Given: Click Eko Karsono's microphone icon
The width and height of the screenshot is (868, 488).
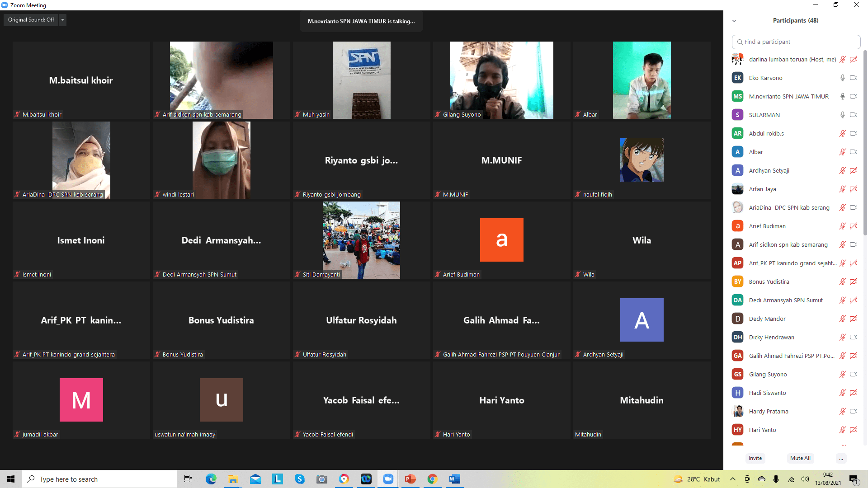Looking at the screenshot, I should (x=842, y=78).
